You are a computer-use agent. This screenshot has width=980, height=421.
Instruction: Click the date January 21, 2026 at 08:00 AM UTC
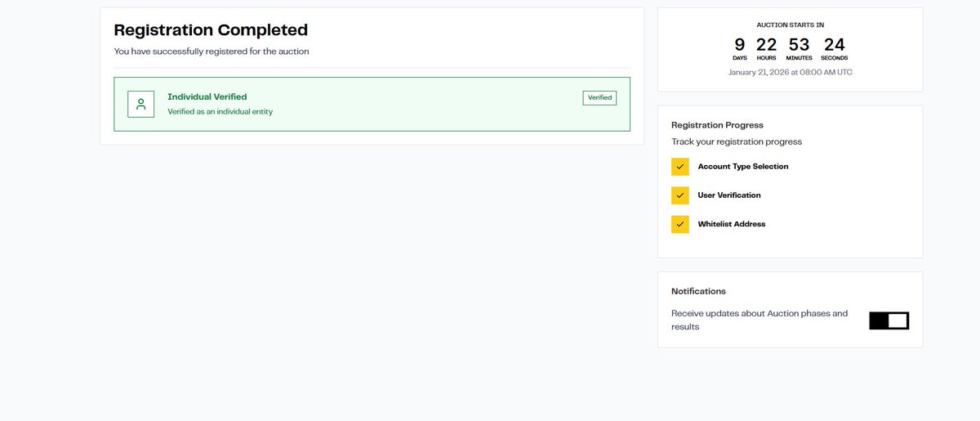[791, 72]
